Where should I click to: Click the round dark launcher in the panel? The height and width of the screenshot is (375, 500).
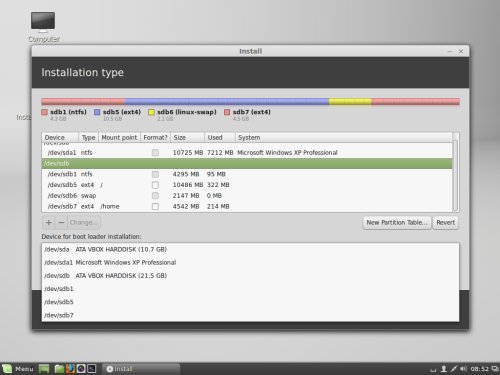(81, 368)
